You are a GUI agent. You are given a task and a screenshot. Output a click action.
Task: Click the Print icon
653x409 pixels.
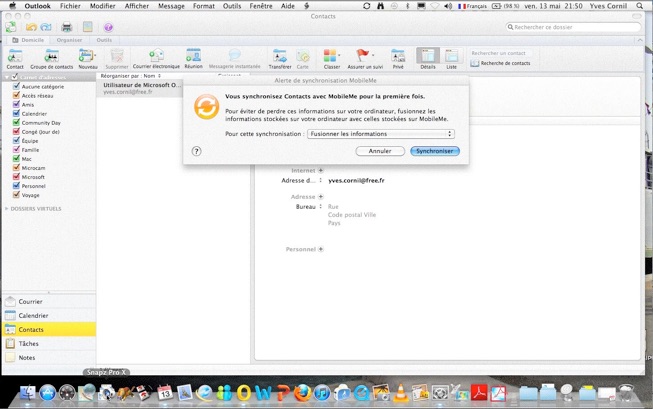67,27
